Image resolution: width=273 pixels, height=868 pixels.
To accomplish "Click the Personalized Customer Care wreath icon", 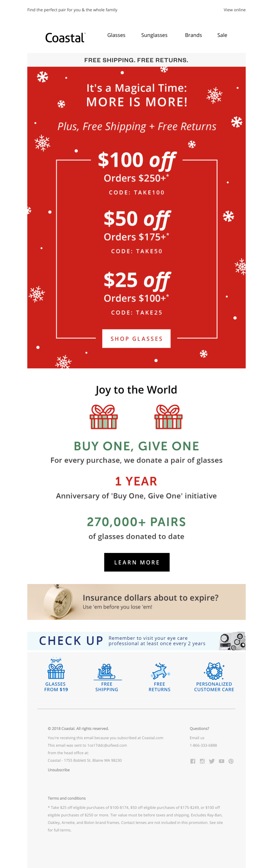I will pos(214,670).
